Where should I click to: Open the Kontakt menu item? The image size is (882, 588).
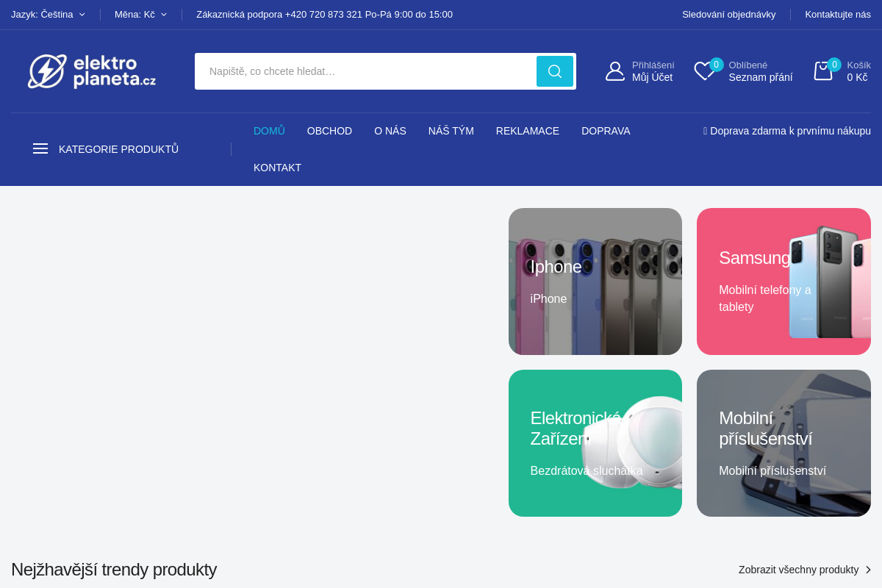point(277,168)
